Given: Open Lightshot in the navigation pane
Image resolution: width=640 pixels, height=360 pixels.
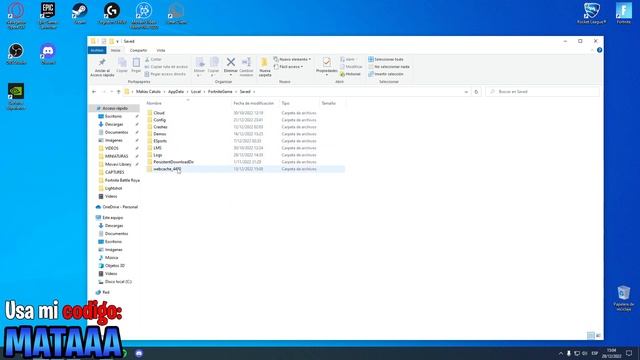Looking at the screenshot, I should (x=113, y=188).
